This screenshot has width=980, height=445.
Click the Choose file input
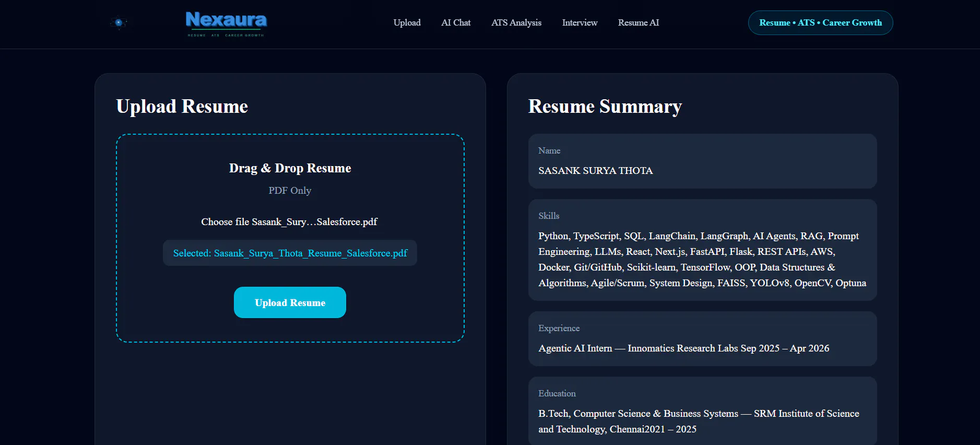tap(289, 222)
